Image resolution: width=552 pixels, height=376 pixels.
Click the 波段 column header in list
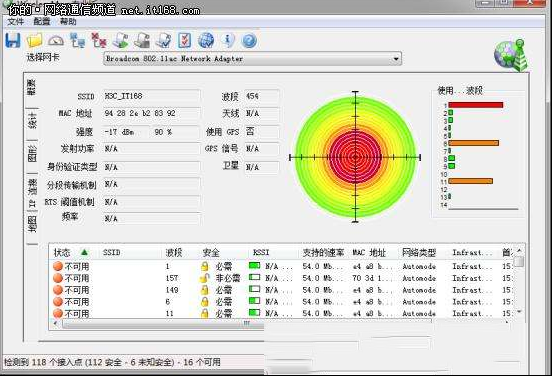(174, 252)
